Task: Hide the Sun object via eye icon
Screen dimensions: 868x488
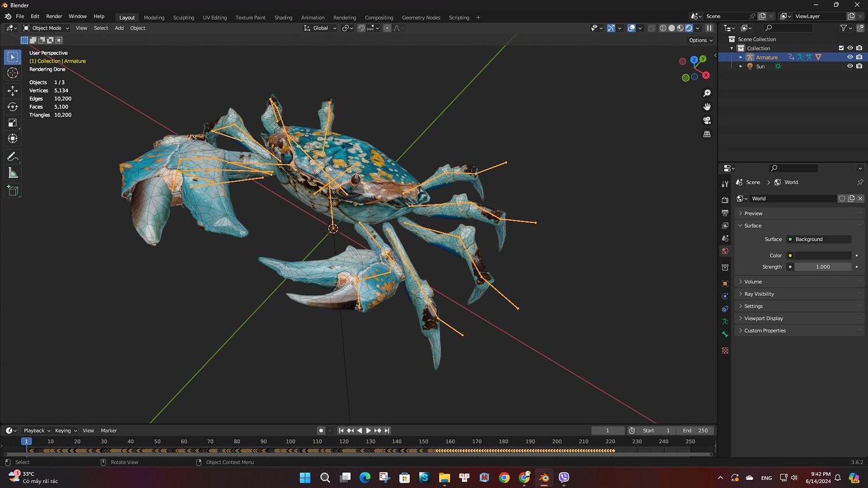Action: [849, 67]
